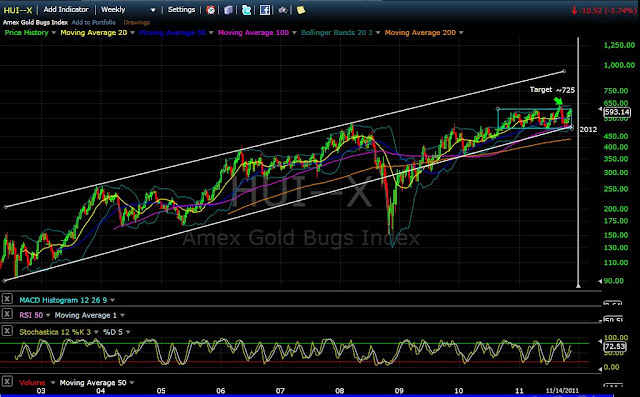This screenshot has height=397, width=640.
Task: Expand the Price History options arrow
Action: [53, 33]
